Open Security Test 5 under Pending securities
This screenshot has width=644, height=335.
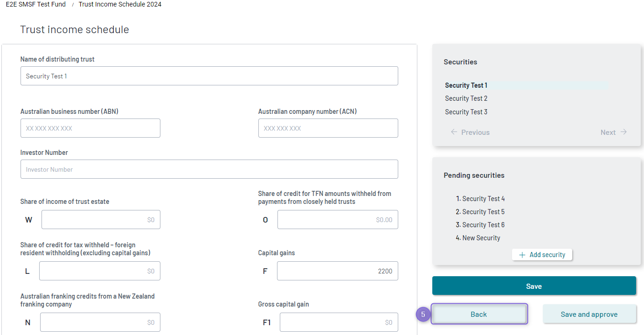(484, 211)
